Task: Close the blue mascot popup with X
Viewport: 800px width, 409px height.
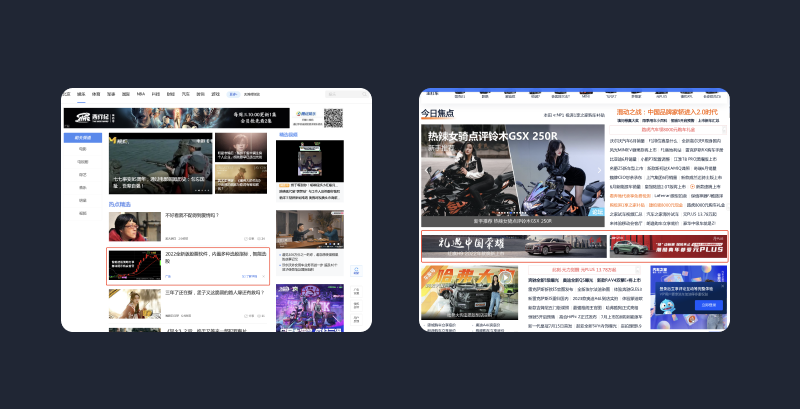Action: pyautogui.click(x=723, y=287)
